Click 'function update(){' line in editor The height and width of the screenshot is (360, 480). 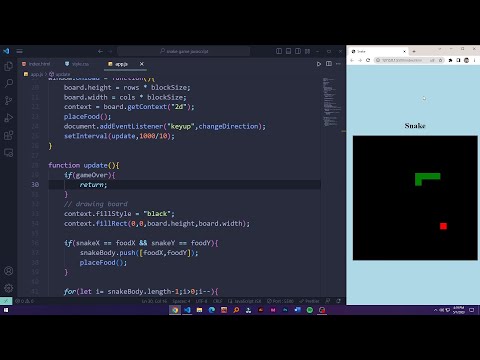(84, 165)
